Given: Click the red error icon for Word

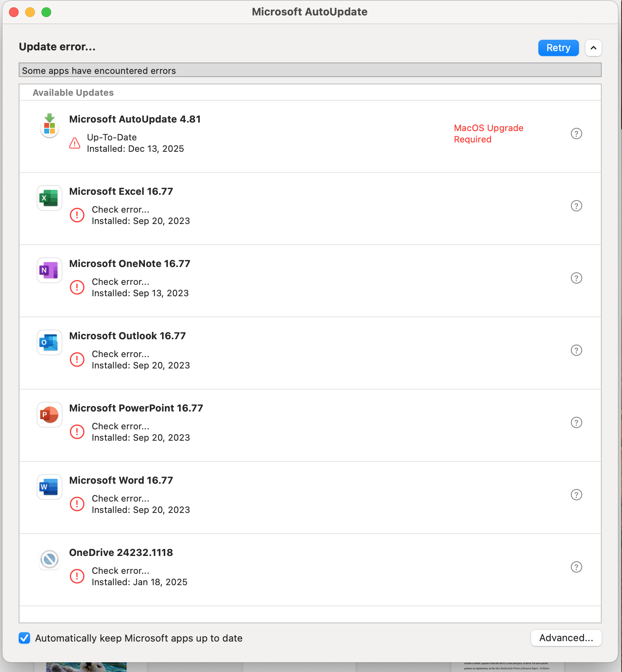Looking at the screenshot, I should coord(77,504).
